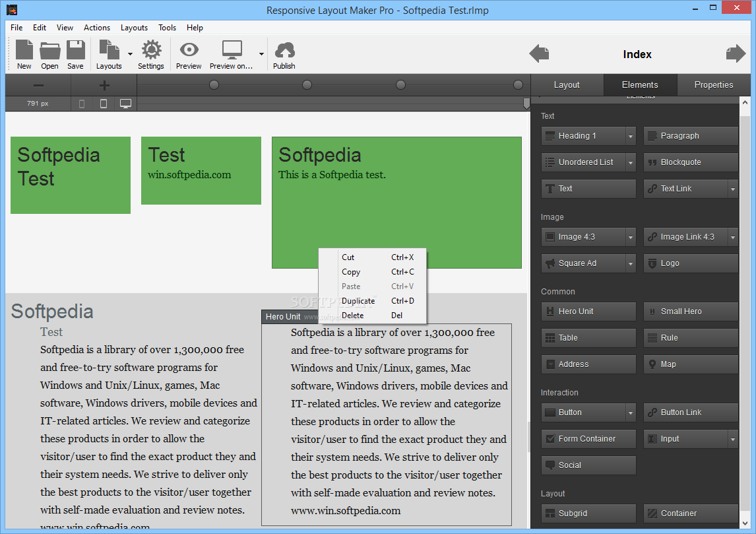Select the phone device view icon
This screenshot has width=756, height=534.
[82, 104]
